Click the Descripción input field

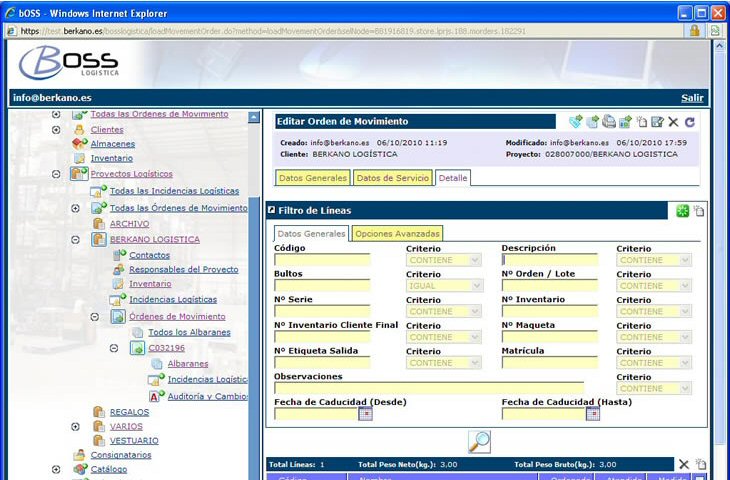coord(549,260)
